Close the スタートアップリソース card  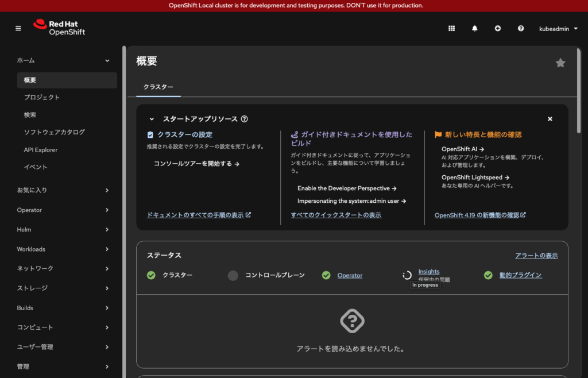[550, 119]
